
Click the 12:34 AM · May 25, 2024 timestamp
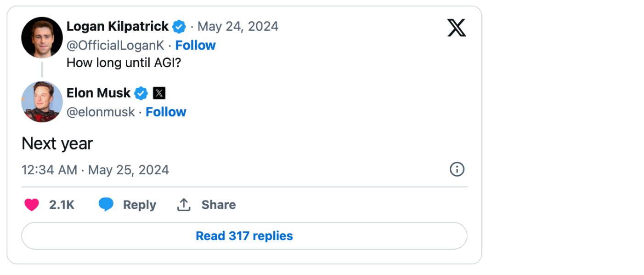coord(95,170)
